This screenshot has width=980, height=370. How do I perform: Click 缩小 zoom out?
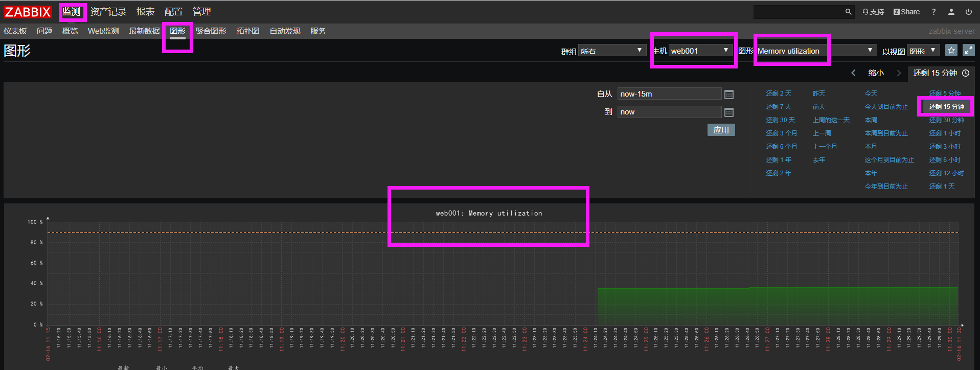[876, 73]
